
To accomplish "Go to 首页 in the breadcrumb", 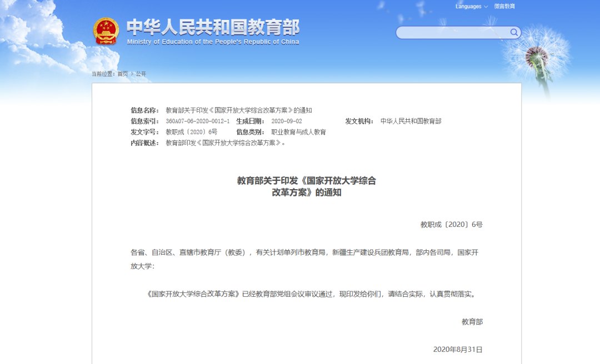I will tap(122, 74).
